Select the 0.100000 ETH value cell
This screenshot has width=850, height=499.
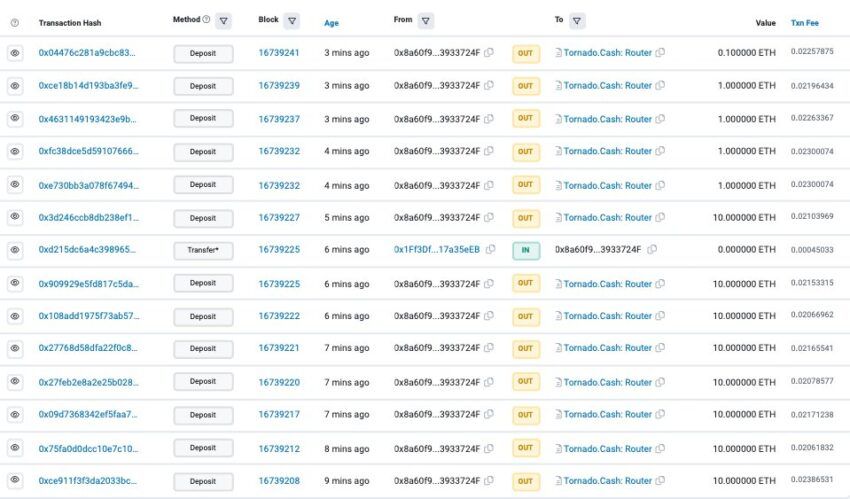pos(746,53)
